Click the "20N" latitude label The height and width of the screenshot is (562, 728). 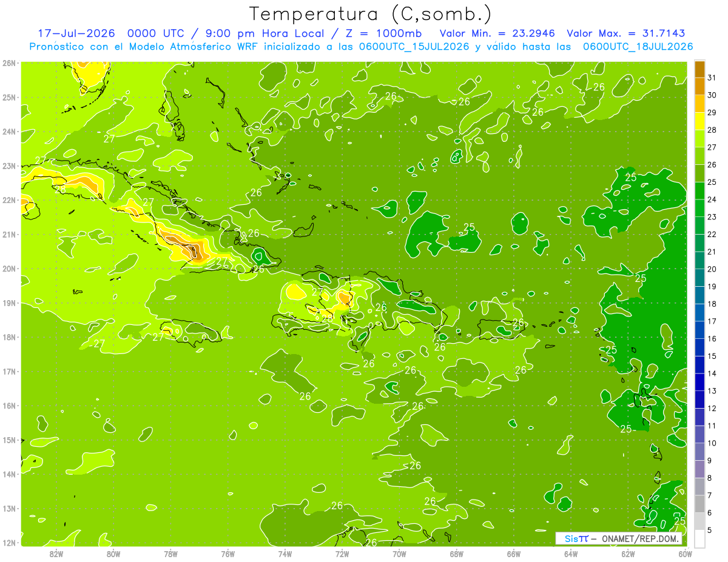point(9,269)
